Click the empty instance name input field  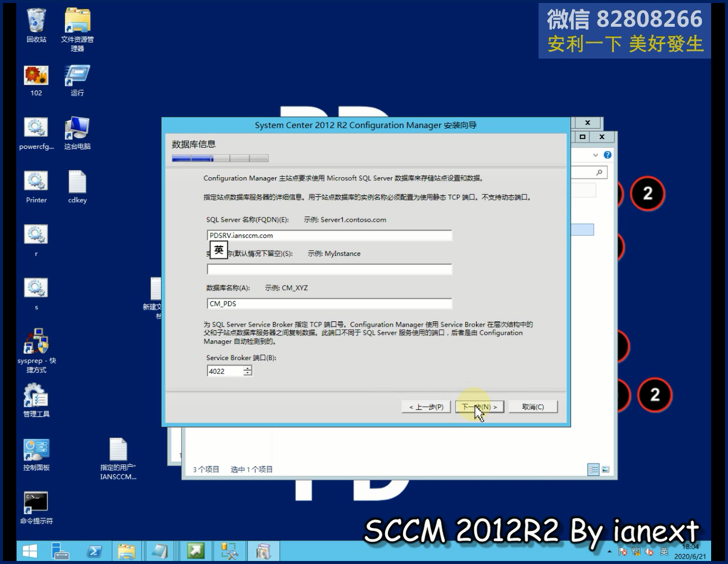pos(329,269)
